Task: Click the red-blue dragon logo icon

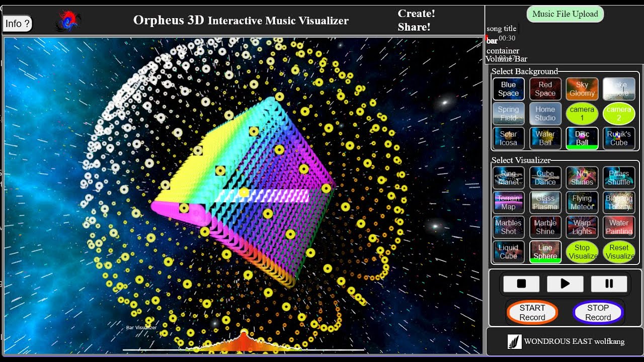Action: point(67,21)
